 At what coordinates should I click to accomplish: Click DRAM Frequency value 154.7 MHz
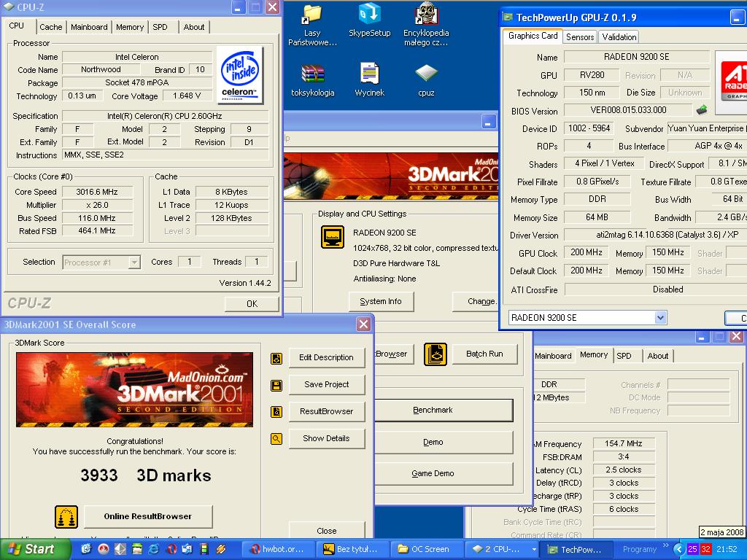[x=623, y=443]
